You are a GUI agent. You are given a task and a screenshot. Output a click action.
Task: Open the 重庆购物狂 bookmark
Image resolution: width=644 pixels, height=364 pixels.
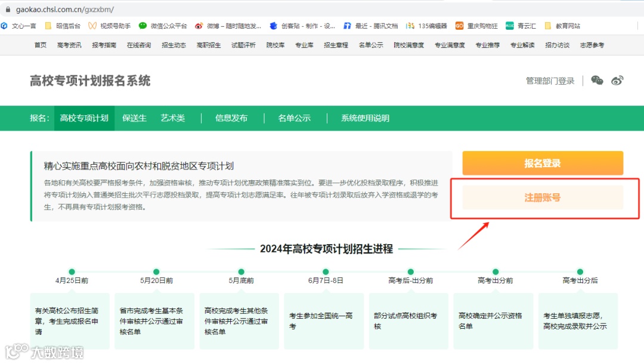point(477,26)
